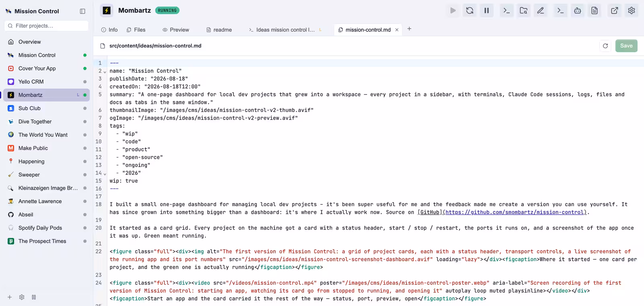Open the Sub Club project
The image size is (644, 306).
click(x=46, y=108)
